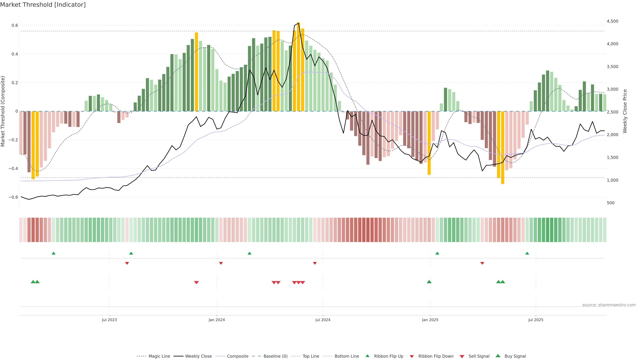Click the Baseline (0) legend entry
The image size is (644, 362).
click(275, 356)
